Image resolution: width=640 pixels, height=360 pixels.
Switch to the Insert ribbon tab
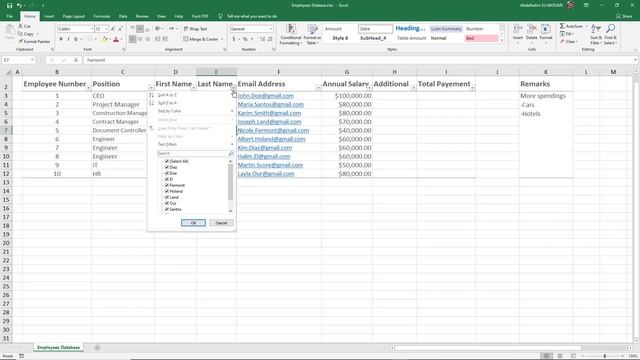[49, 16]
